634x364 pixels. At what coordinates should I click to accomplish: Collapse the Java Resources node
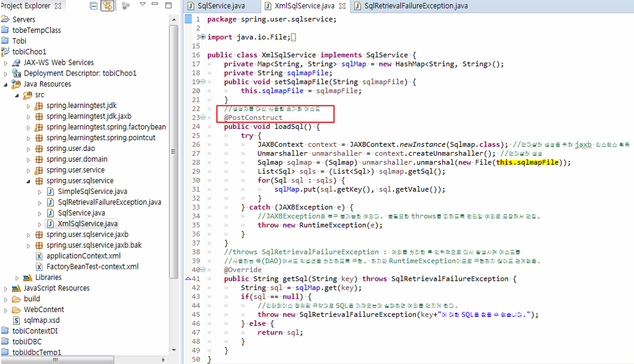pos(5,84)
